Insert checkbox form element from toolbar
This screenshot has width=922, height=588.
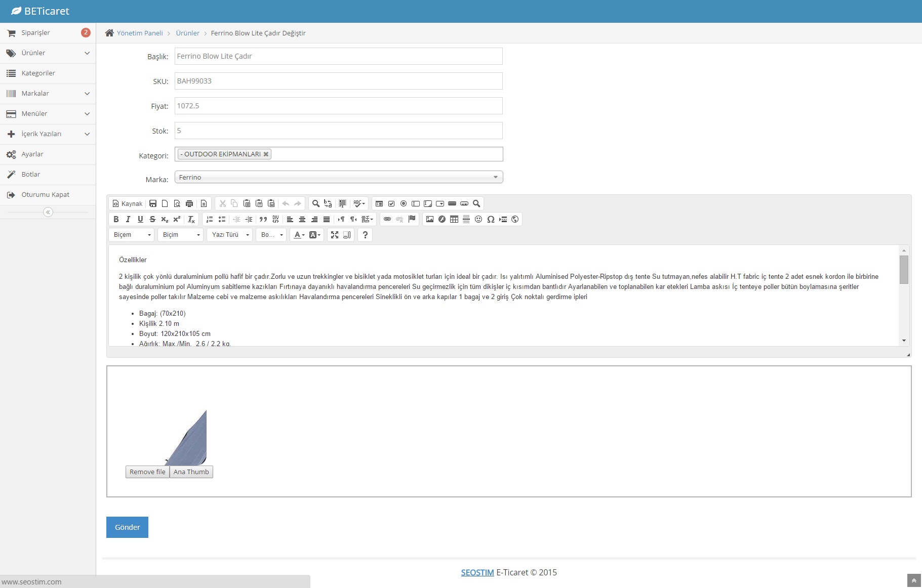pyautogui.click(x=391, y=203)
